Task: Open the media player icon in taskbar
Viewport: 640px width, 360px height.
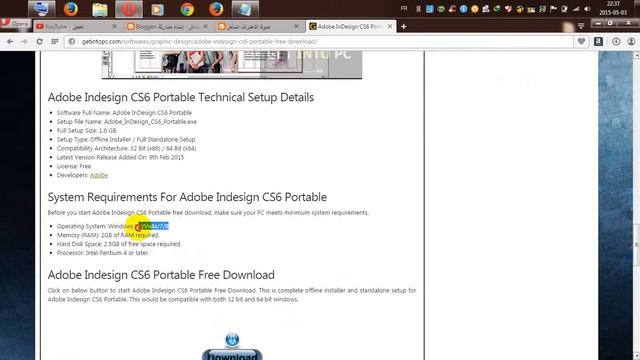Action: [158, 9]
